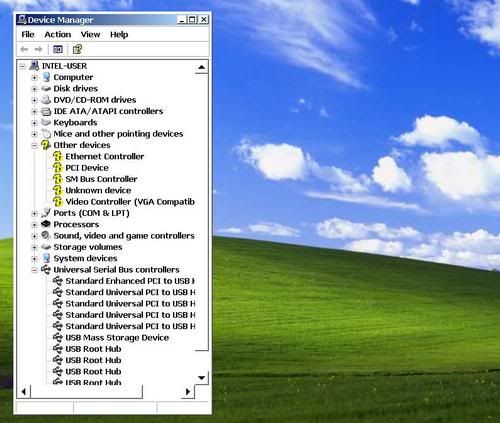Select the Unknown device entry

98,190
